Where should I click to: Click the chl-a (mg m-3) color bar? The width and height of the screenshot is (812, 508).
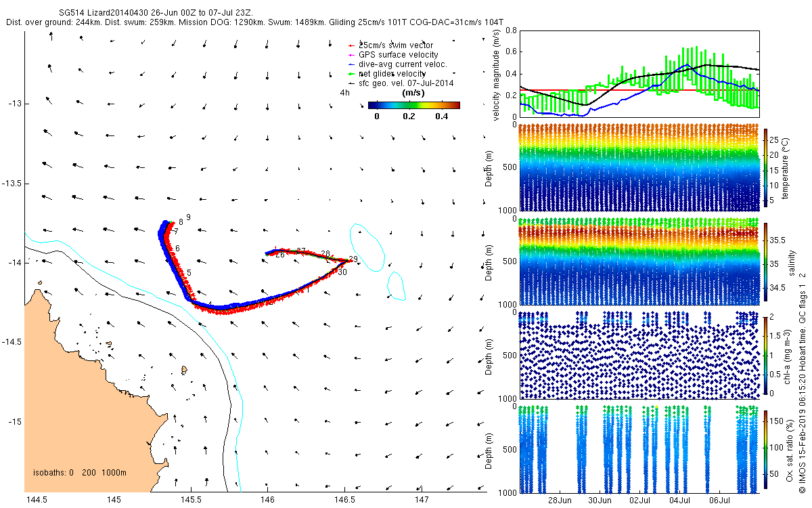click(766, 357)
